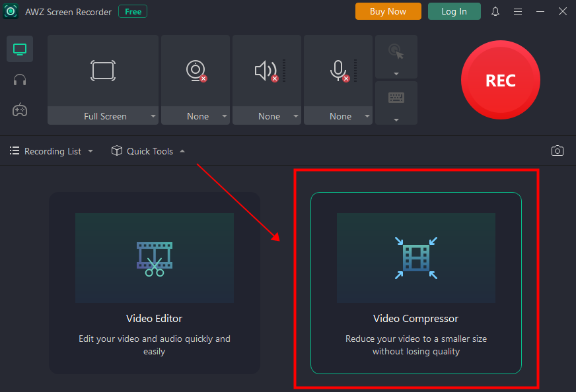Click the Recording List list icon
This screenshot has height=392, width=576.
pos(15,151)
